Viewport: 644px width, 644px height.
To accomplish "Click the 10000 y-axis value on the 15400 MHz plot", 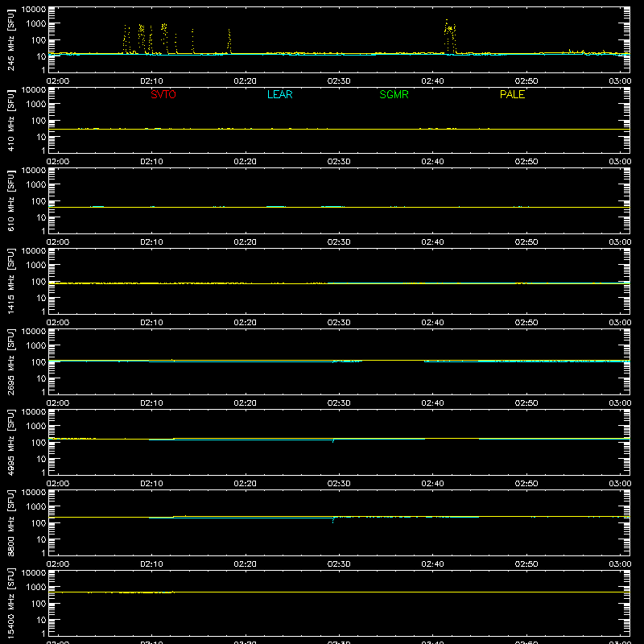I will point(34,572).
